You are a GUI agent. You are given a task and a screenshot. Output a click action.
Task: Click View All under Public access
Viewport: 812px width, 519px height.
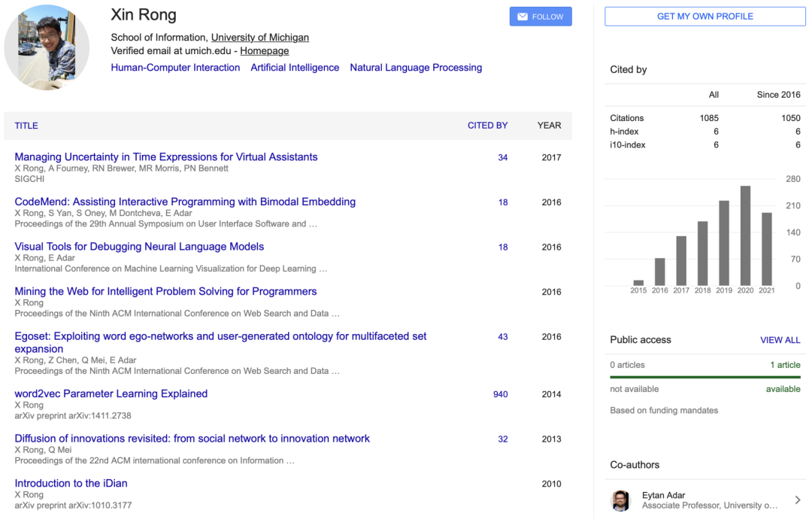pyautogui.click(x=780, y=340)
